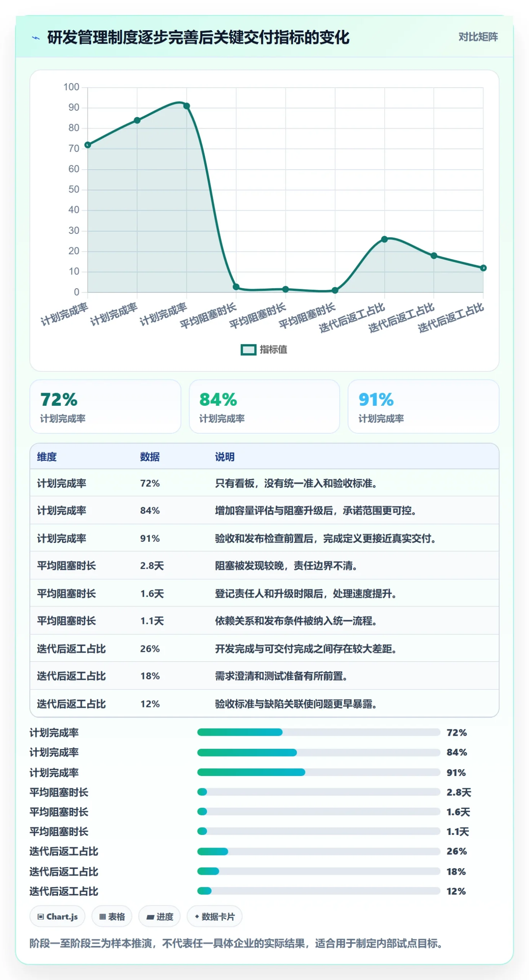Select the cell "依赖关系和发布条件被纳入统一流程。"

[297, 621]
